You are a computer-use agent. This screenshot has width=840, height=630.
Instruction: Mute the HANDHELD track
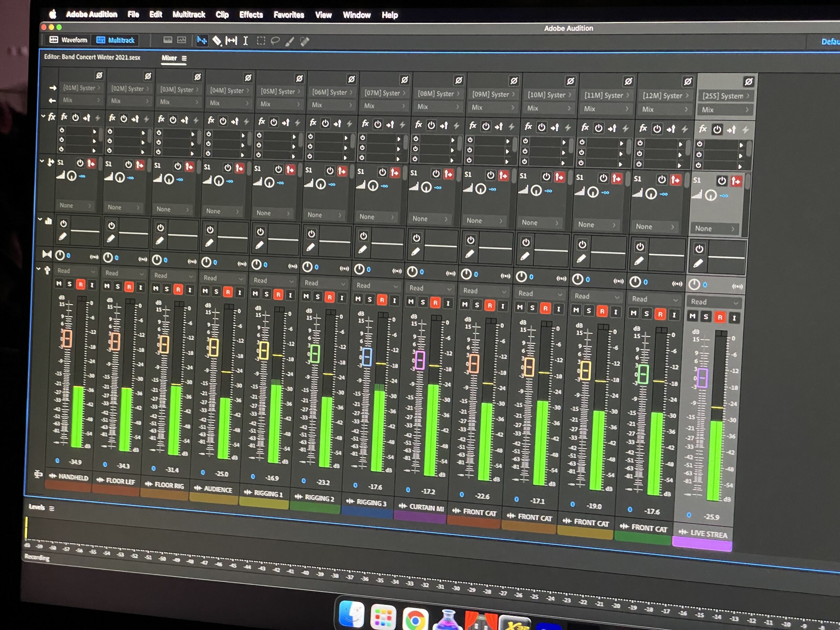click(x=59, y=283)
